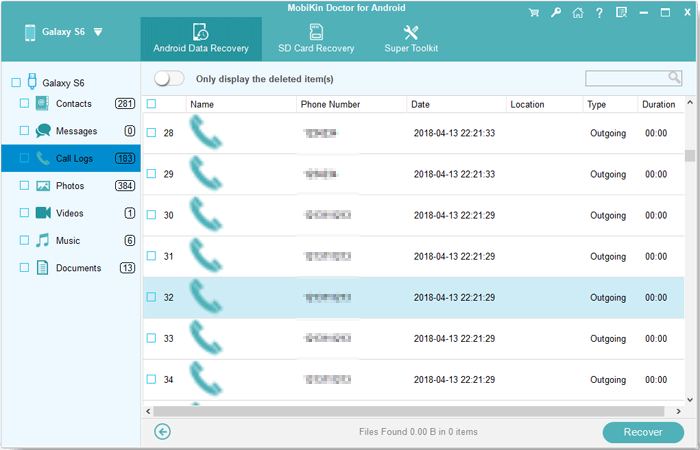Go to home via house icon
The image size is (700, 450).
click(x=578, y=13)
